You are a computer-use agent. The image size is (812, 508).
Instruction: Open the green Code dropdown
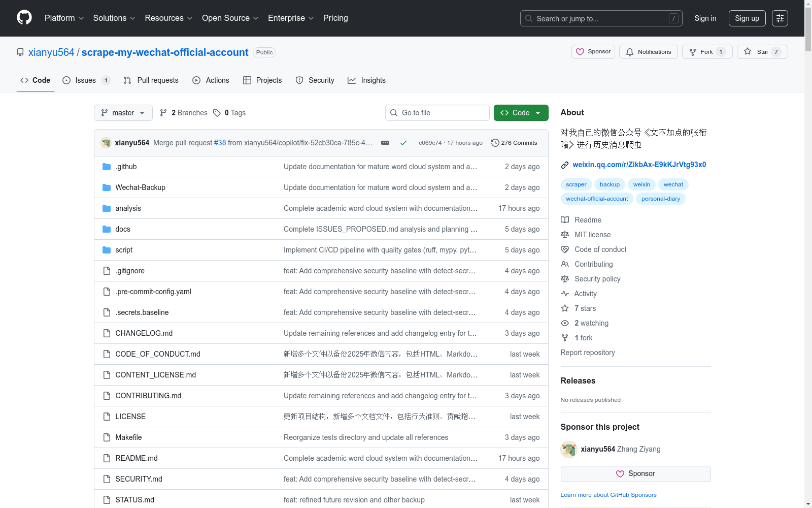(x=521, y=113)
